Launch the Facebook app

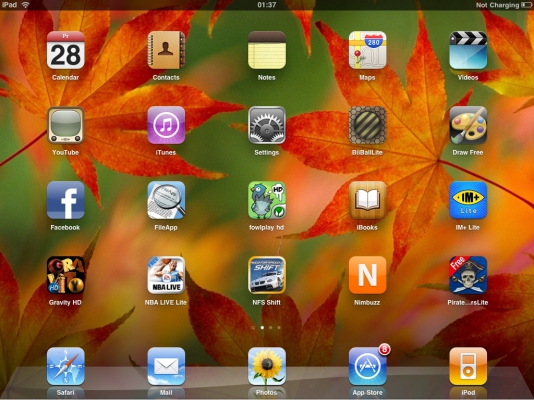tap(65, 200)
